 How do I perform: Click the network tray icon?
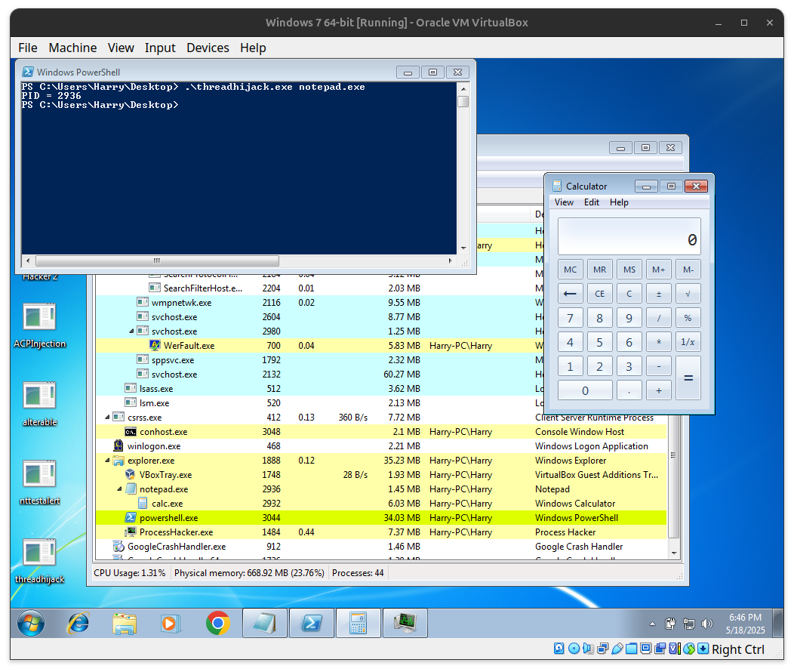688,624
